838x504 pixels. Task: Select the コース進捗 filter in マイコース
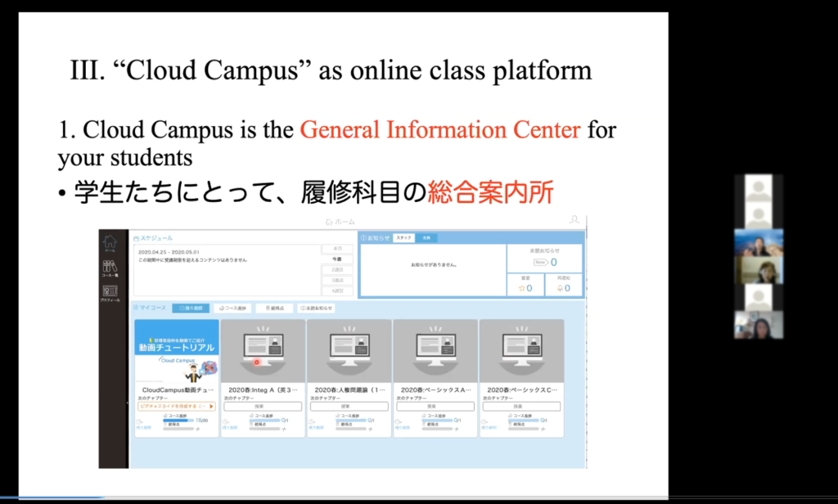(x=233, y=308)
